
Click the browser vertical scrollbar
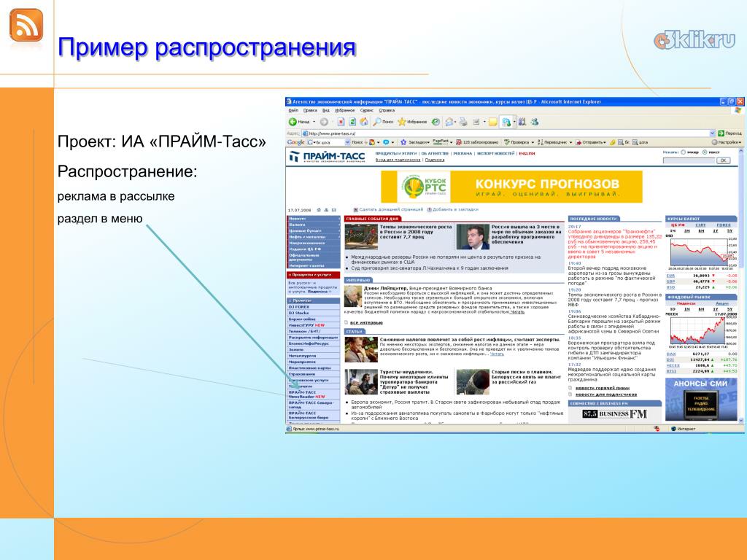point(741,286)
